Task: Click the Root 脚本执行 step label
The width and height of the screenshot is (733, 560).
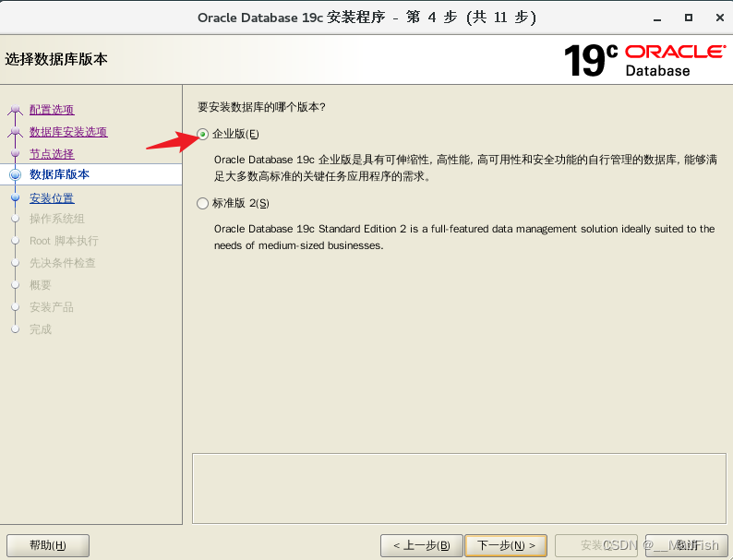Action: 64,241
